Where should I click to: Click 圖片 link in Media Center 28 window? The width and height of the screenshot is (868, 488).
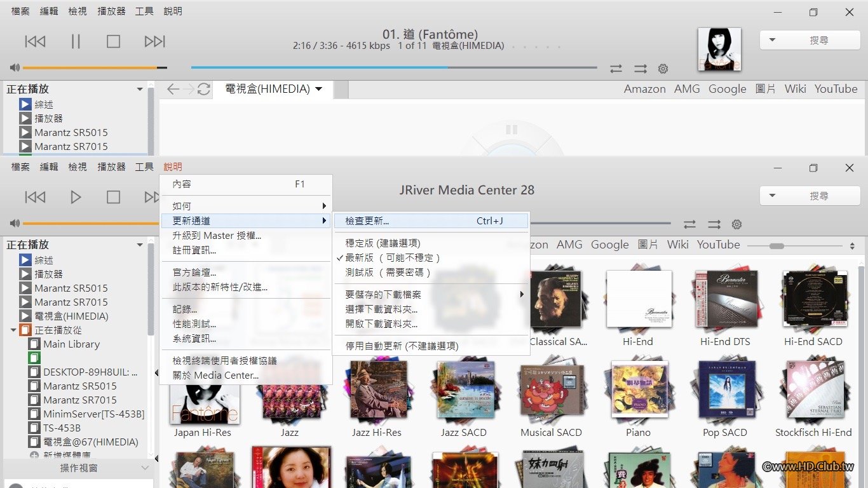648,245
